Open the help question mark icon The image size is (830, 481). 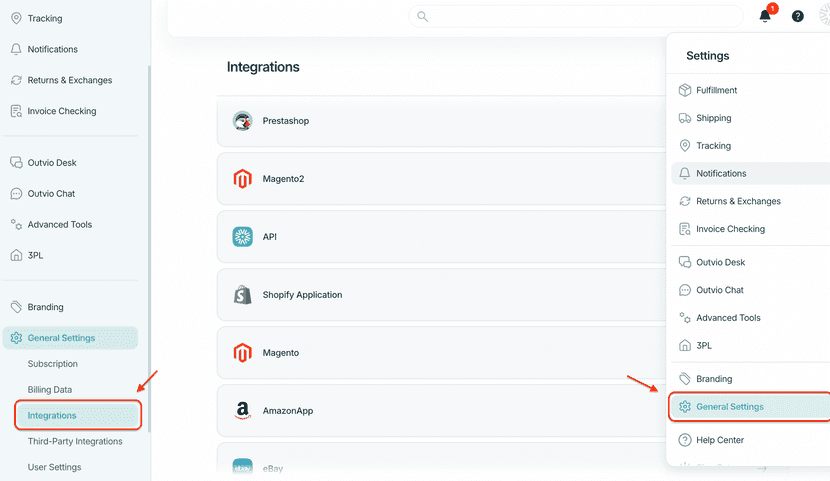pos(797,16)
